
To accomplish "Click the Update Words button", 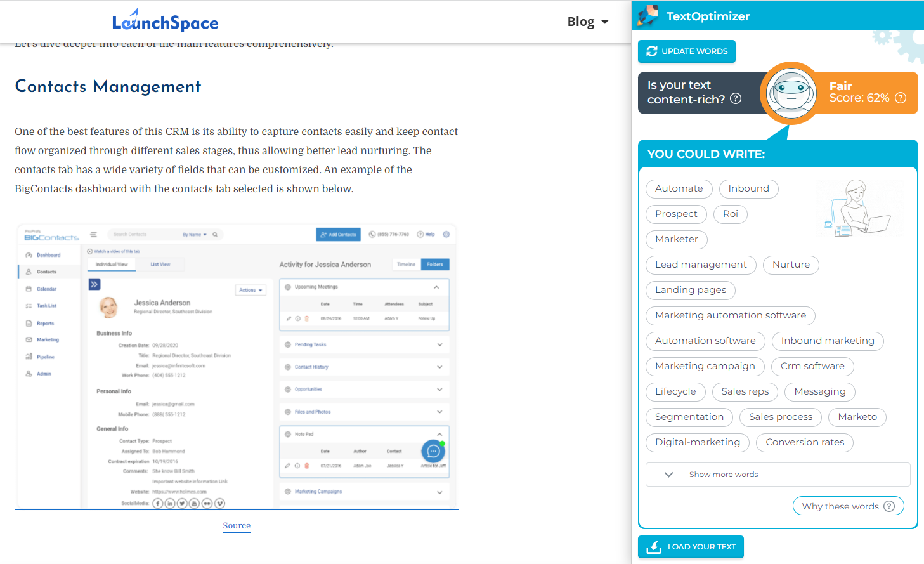I will click(687, 51).
